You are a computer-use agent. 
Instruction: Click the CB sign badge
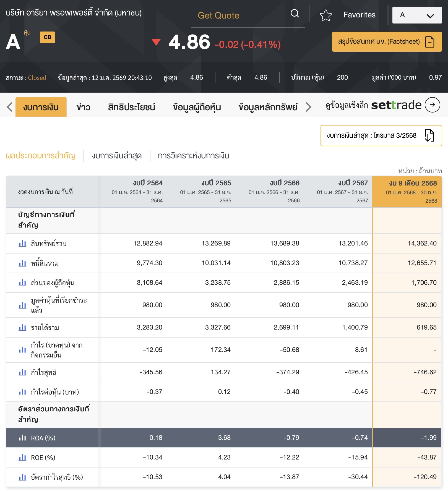pyautogui.click(x=47, y=37)
